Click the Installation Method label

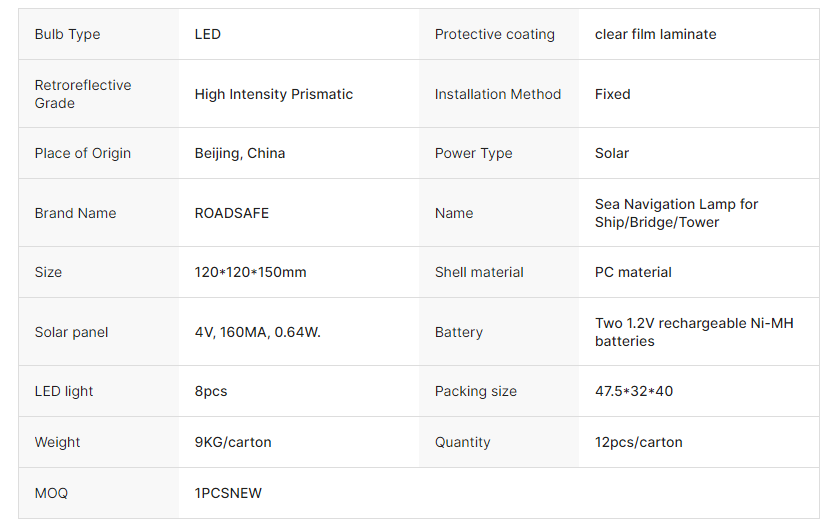497,94
